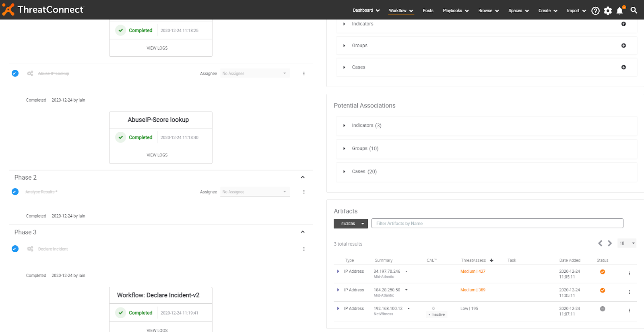Open actions menu for artifact 184.28.250.50

click(x=630, y=292)
